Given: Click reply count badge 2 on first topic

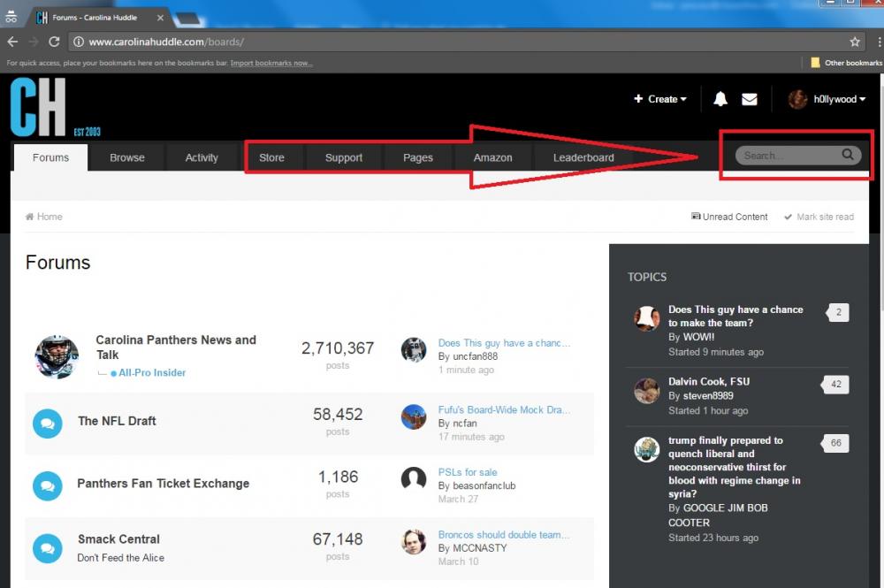Looking at the screenshot, I should [x=838, y=312].
